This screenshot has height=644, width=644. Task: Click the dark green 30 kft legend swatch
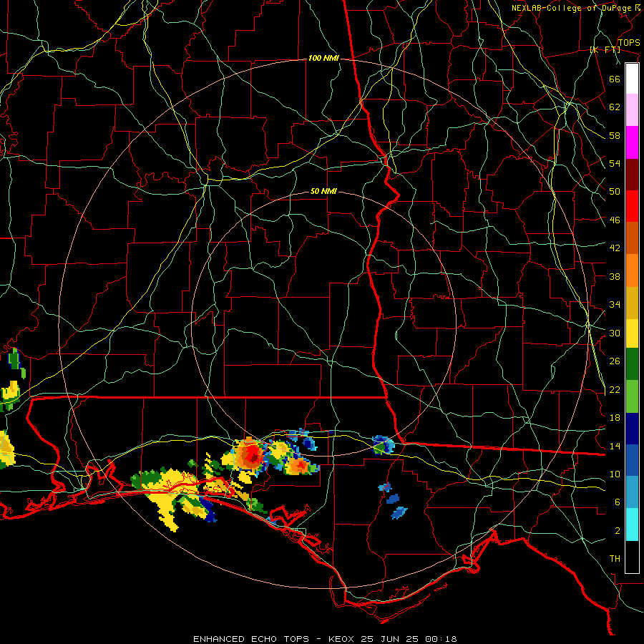(x=632, y=364)
